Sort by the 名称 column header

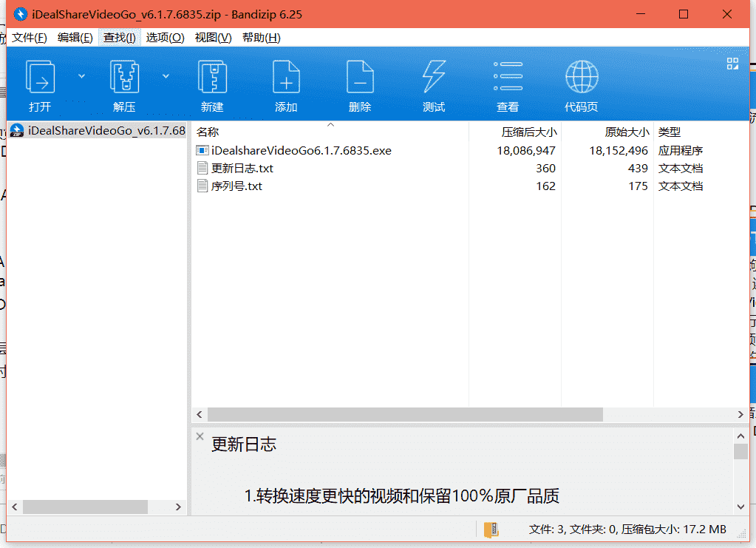[208, 132]
